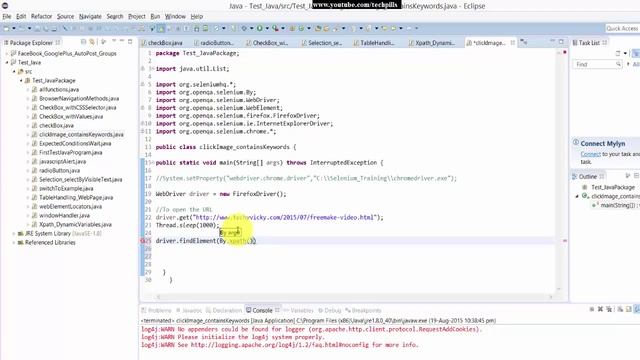
Task: Click error marker on line 25
Action: pyautogui.click(x=143, y=241)
